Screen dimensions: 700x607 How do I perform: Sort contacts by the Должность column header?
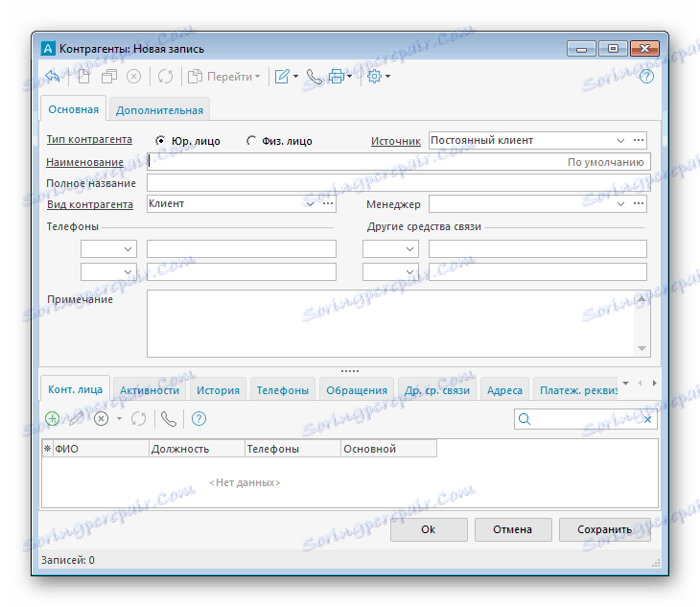coord(197,449)
